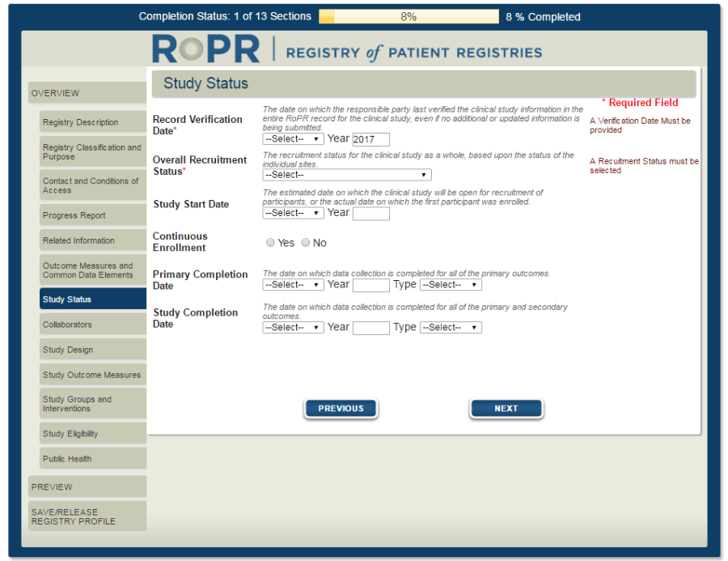This screenshot has width=728, height=561.
Task: Click 'Study Completion Date' label
Action: pos(195,318)
